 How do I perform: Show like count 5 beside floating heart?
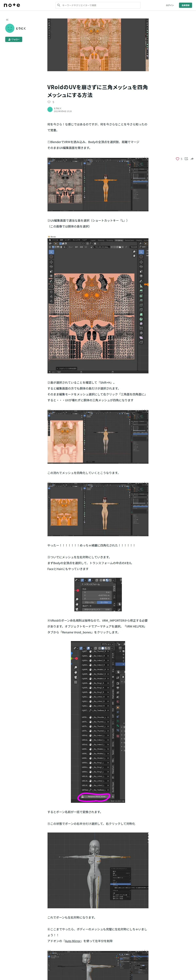(181, 159)
